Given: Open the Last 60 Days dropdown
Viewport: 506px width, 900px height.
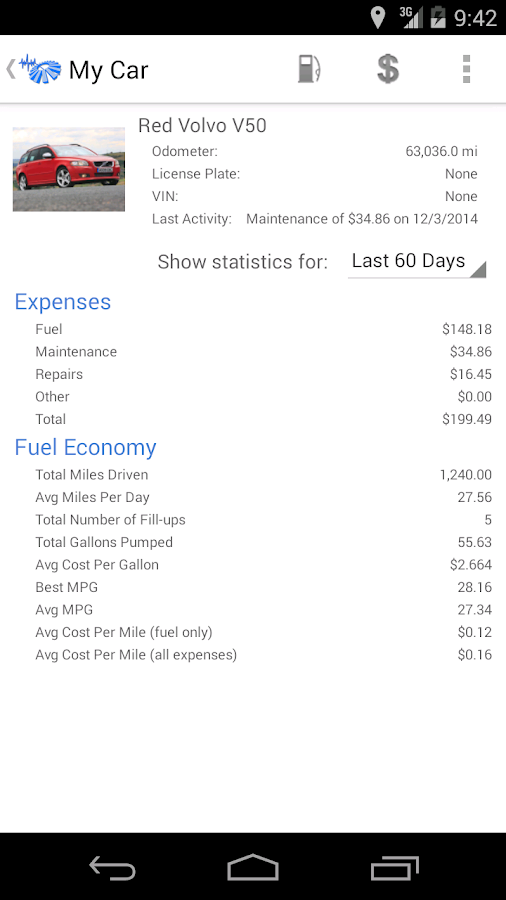Looking at the screenshot, I should click(x=417, y=261).
